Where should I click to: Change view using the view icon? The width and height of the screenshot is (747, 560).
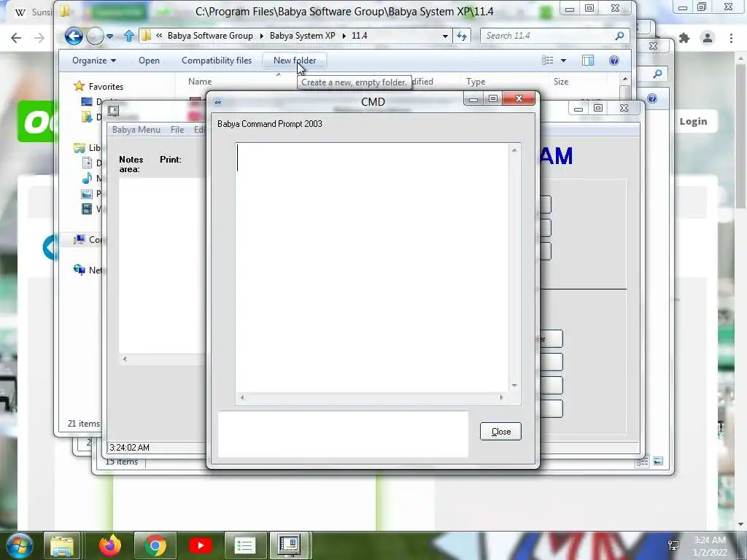coord(548,61)
